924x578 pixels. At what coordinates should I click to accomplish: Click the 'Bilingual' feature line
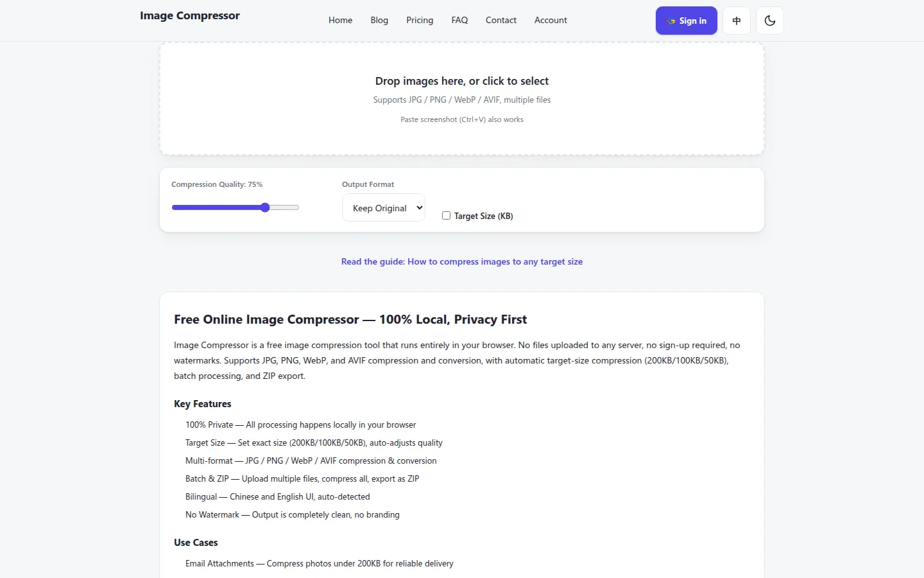278,496
